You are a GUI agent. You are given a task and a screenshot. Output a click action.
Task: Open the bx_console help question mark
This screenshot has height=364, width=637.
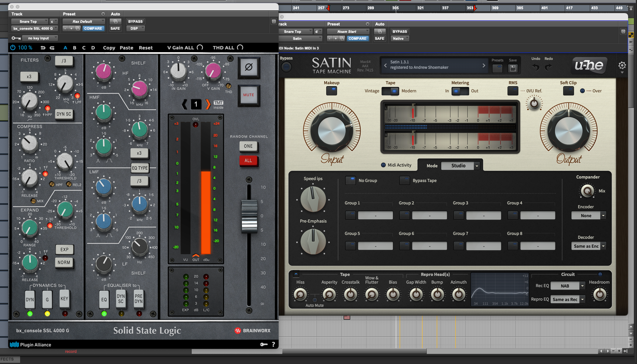click(273, 344)
